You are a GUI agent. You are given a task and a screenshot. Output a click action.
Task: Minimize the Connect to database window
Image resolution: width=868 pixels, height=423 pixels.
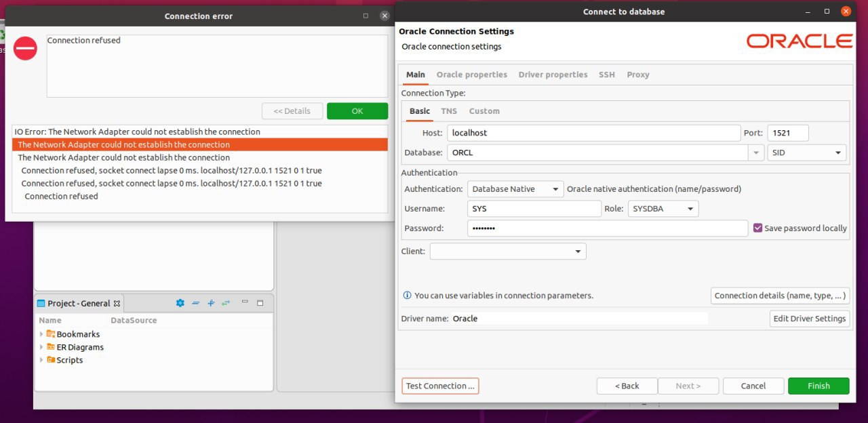pos(808,12)
